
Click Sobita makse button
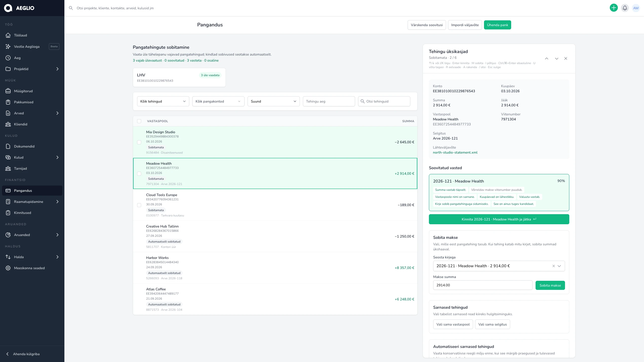[x=550, y=285]
